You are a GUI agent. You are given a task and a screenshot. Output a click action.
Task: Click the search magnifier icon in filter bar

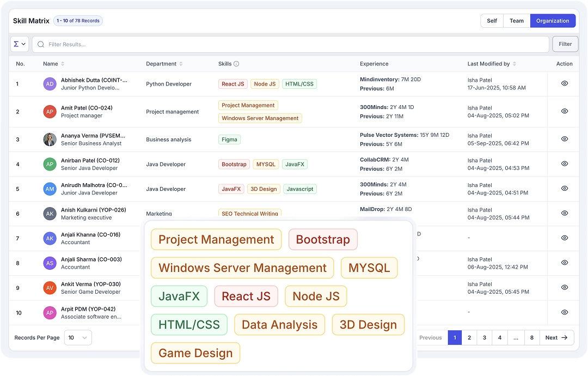tap(41, 44)
